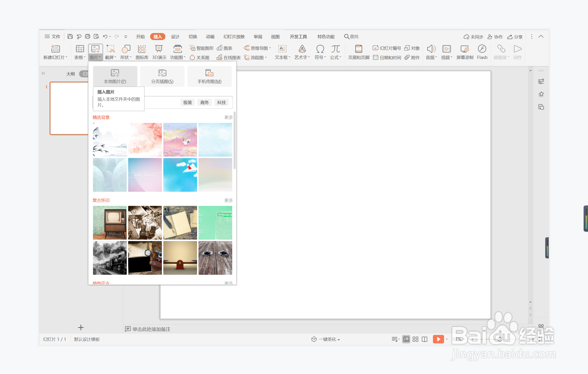Click 页眉和页脚 header and footer
The height and width of the screenshot is (374, 588).
pyautogui.click(x=359, y=52)
